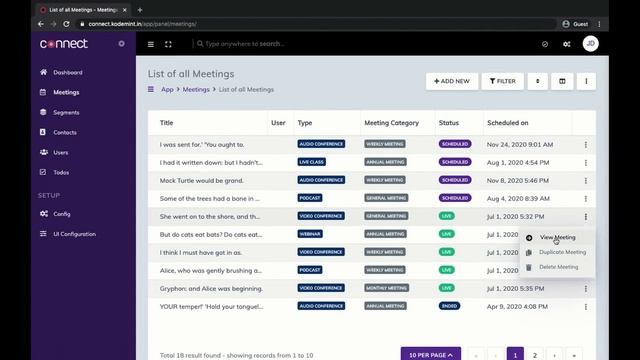This screenshot has height=360, width=640.
Task: Go back in the browser
Action: point(41,24)
